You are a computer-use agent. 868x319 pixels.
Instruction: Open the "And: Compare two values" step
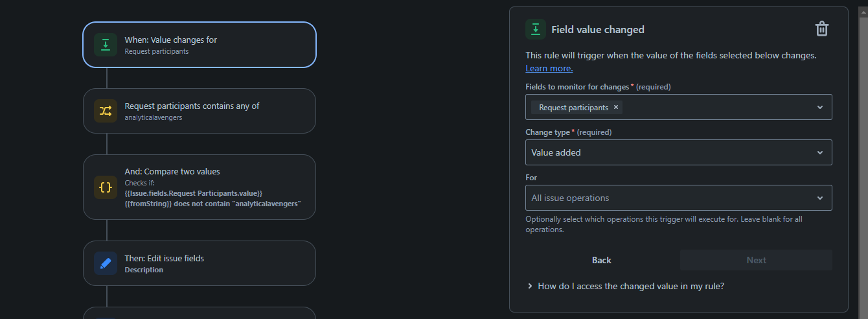point(200,187)
